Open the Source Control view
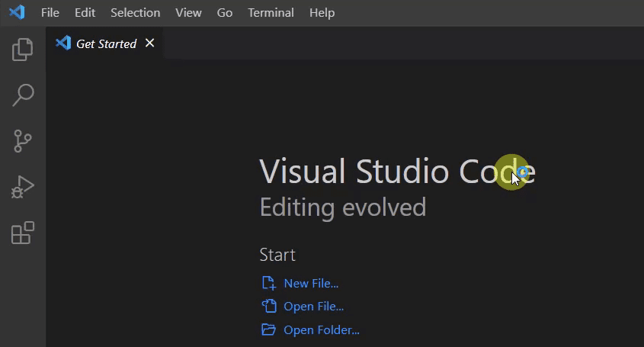Screen dimensions: 644x347 [23, 141]
